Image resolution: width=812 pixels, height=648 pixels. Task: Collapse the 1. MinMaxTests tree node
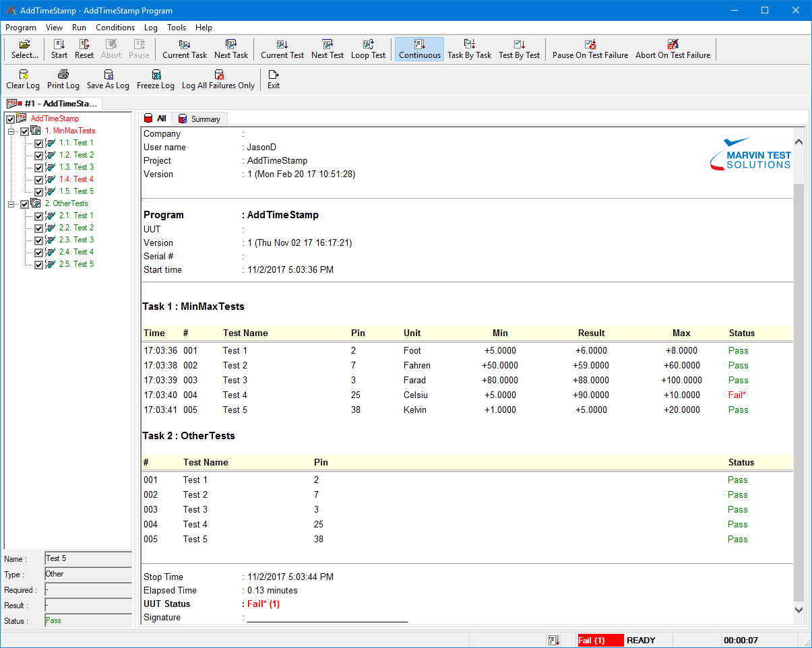[x=11, y=131]
